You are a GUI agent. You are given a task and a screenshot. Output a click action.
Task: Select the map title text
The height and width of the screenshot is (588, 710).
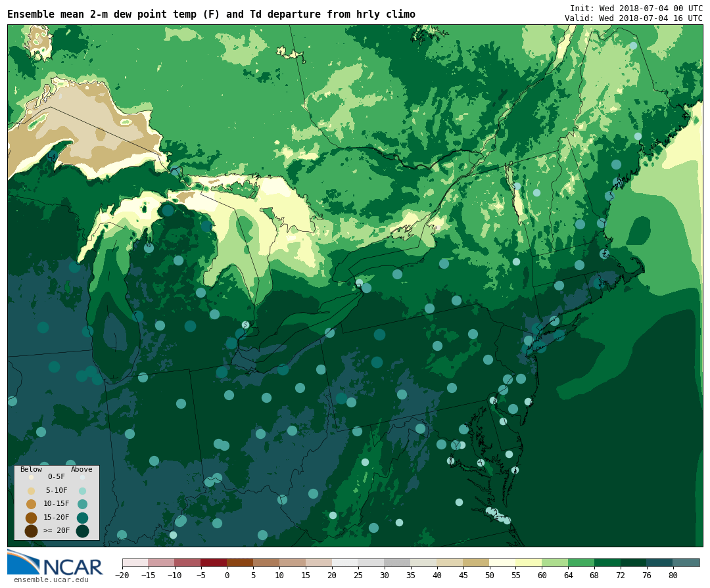pyautogui.click(x=211, y=14)
